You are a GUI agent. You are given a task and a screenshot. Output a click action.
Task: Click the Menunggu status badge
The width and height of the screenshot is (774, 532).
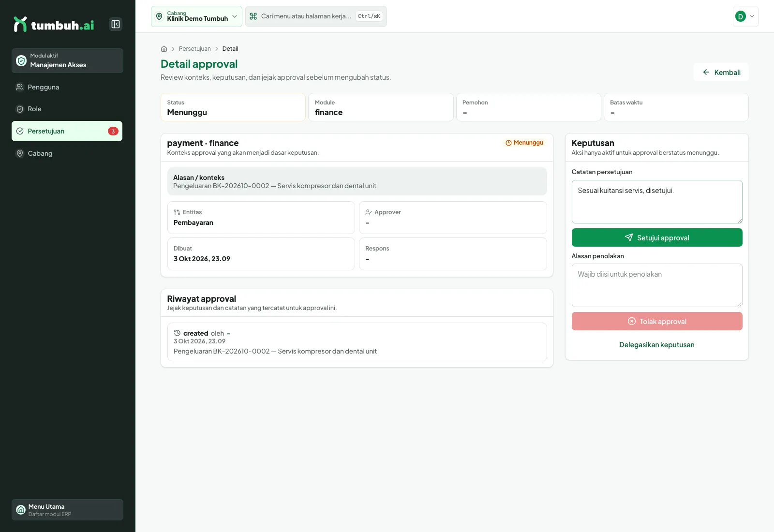(x=524, y=143)
